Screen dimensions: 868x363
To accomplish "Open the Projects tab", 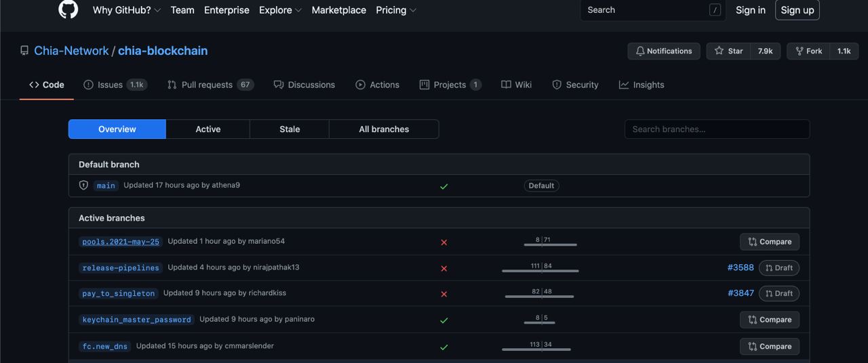I will (x=450, y=85).
